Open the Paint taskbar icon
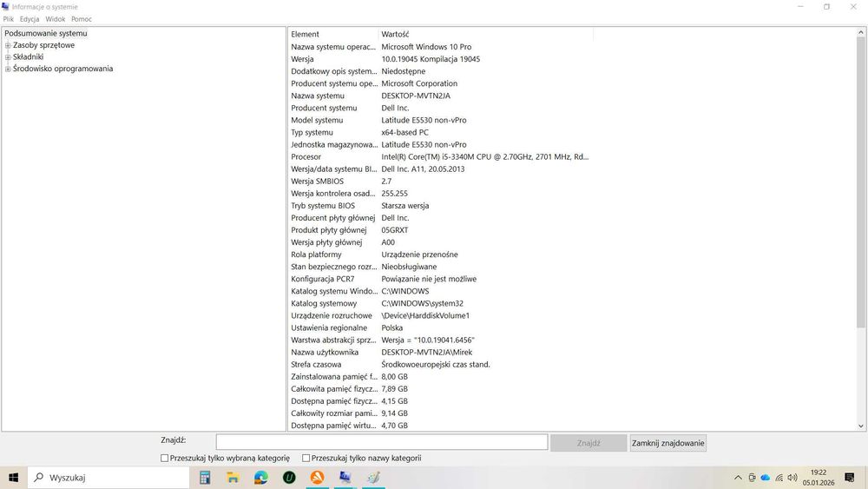 (373, 478)
